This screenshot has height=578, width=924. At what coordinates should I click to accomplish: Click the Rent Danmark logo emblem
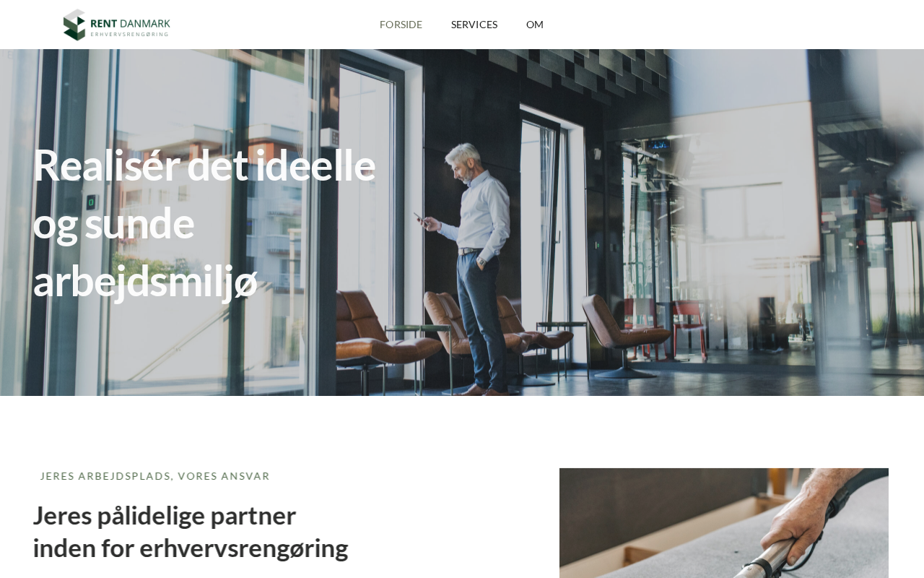74,25
